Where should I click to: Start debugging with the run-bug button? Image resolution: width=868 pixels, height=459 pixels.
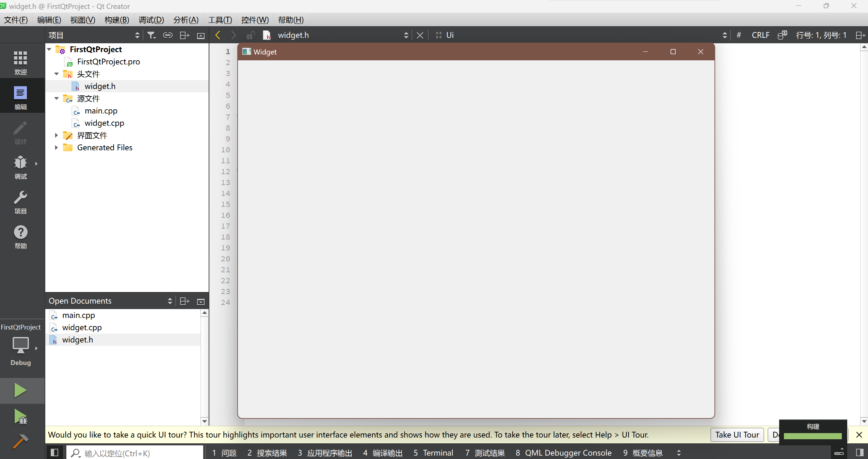tap(20, 417)
